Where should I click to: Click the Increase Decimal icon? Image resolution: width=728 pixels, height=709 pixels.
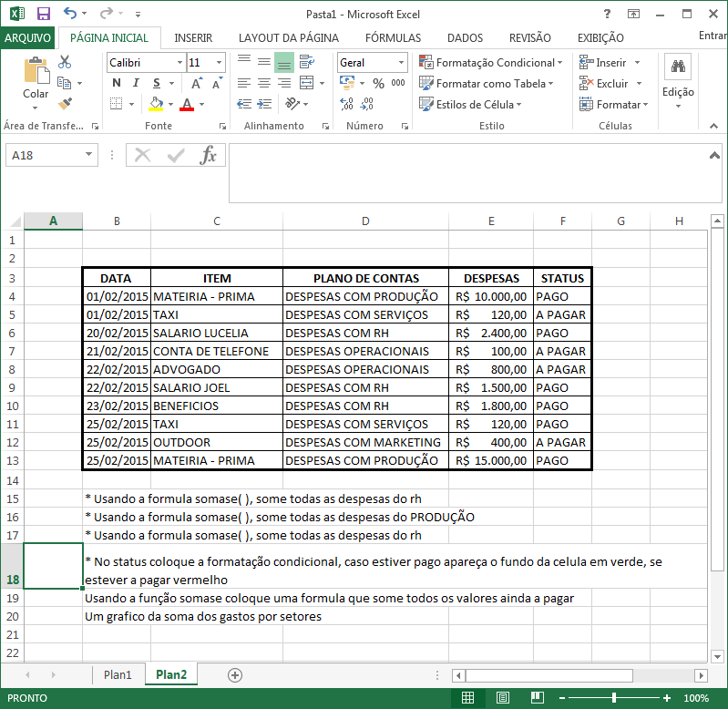[x=346, y=104]
